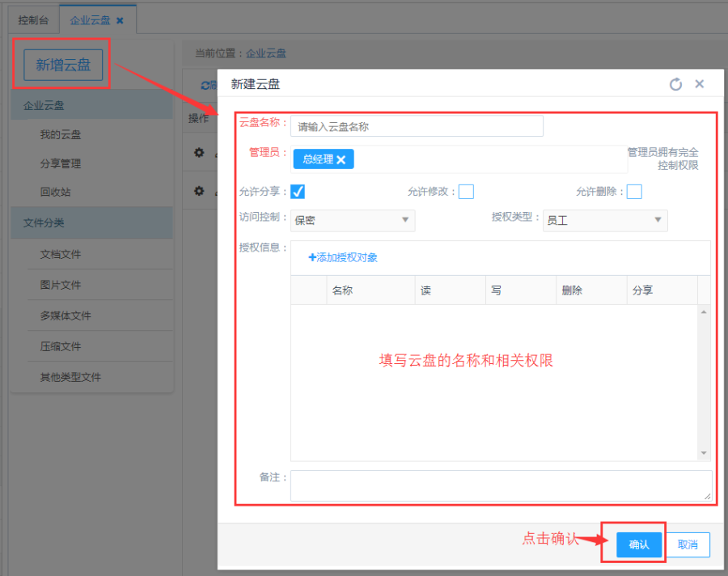The image size is (728, 576).
Task: Select 我的云盘 in the sidebar
Action: (61, 135)
